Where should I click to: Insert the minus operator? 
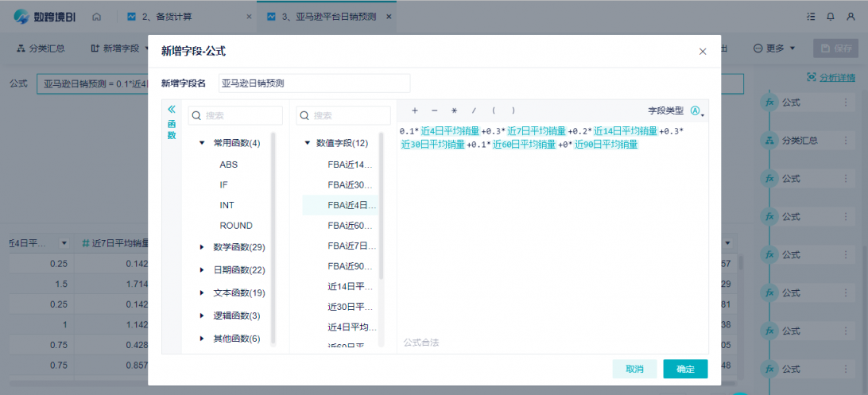pos(434,110)
